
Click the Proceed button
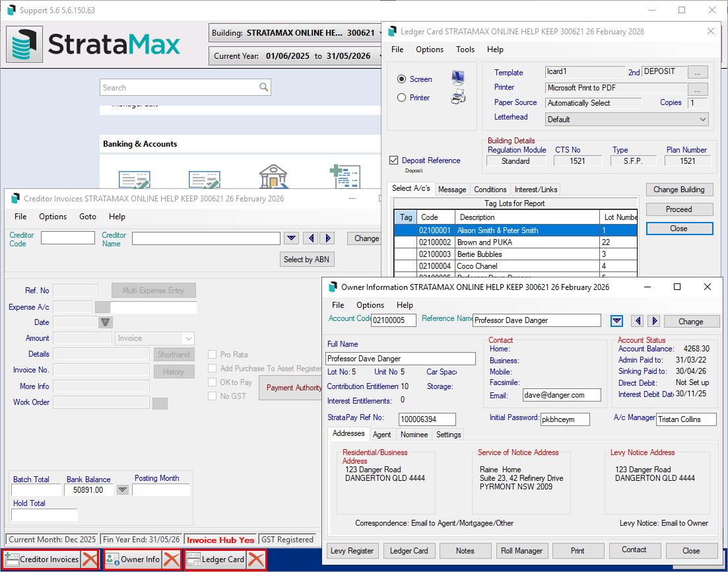[x=679, y=209]
